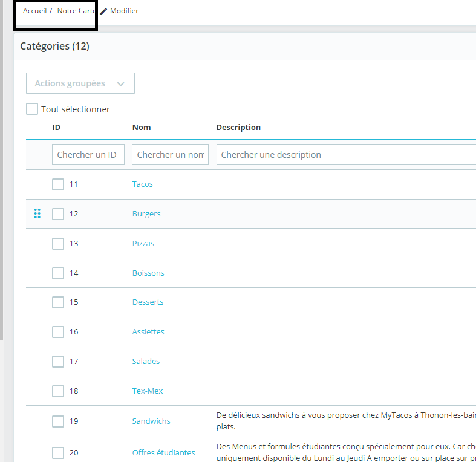The height and width of the screenshot is (462, 476).
Task: Sort by the Nom column header
Action: coord(142,127)
